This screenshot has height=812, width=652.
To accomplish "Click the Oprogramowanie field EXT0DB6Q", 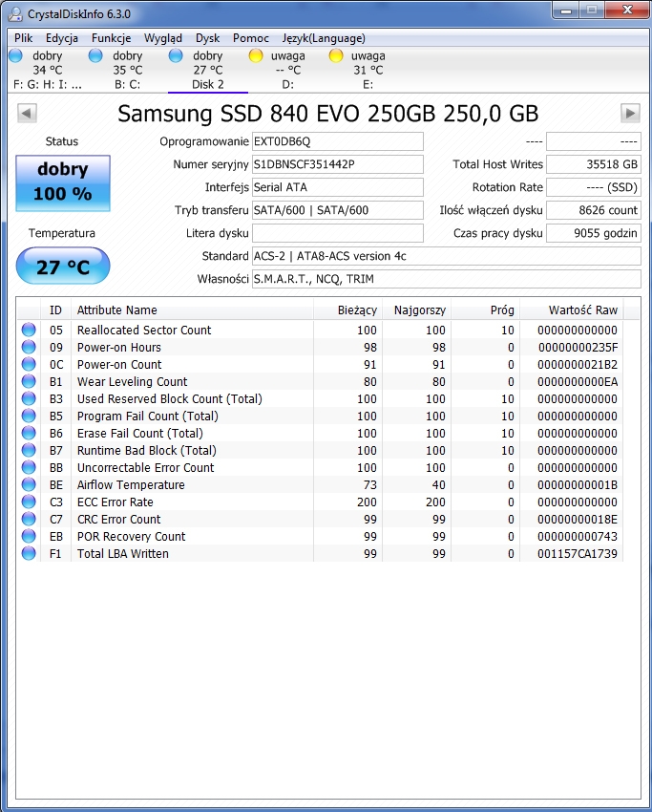I will click(337, 141).
